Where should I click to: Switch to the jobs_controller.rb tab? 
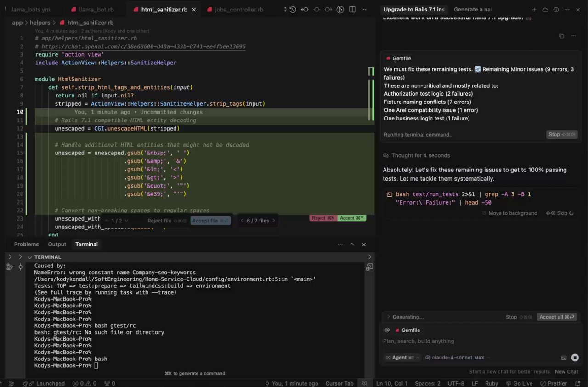(235, 10)
